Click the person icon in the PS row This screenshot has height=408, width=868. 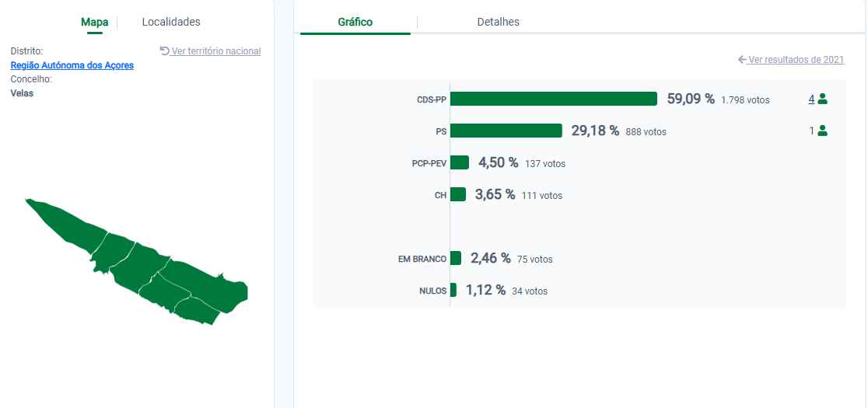[x=822, y=131]
